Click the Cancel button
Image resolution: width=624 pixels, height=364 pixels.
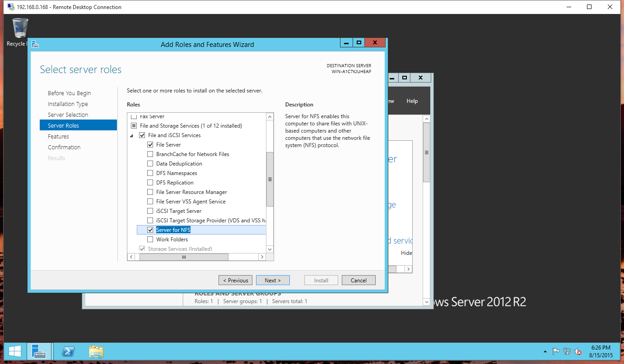click(359, 280)
